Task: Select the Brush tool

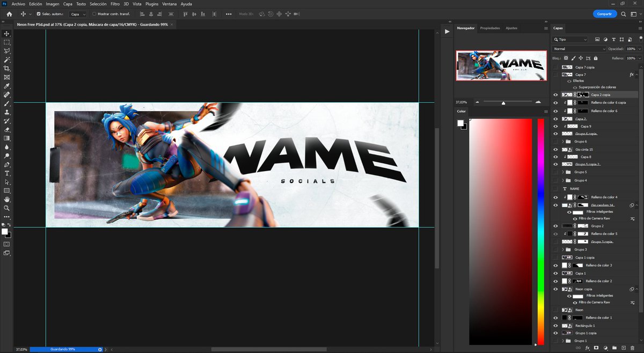Action: click(6, 104)
